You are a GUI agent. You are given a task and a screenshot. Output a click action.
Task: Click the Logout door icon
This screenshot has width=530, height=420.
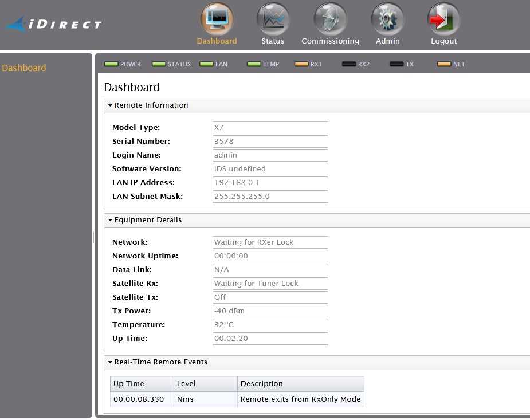tap(444, 19)
